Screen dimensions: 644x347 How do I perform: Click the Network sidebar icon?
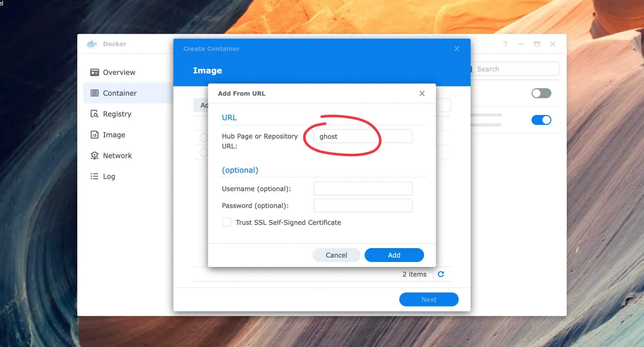(94, 156)
